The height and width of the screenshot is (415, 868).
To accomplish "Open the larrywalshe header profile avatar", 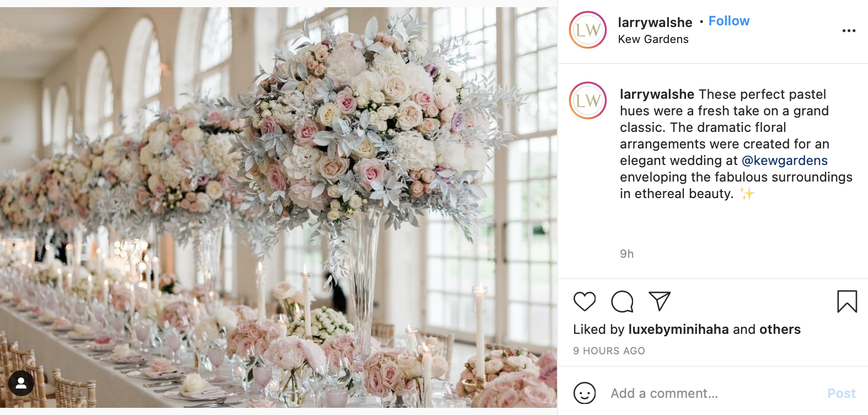I will pyautogui.click(x=588, y=30).
